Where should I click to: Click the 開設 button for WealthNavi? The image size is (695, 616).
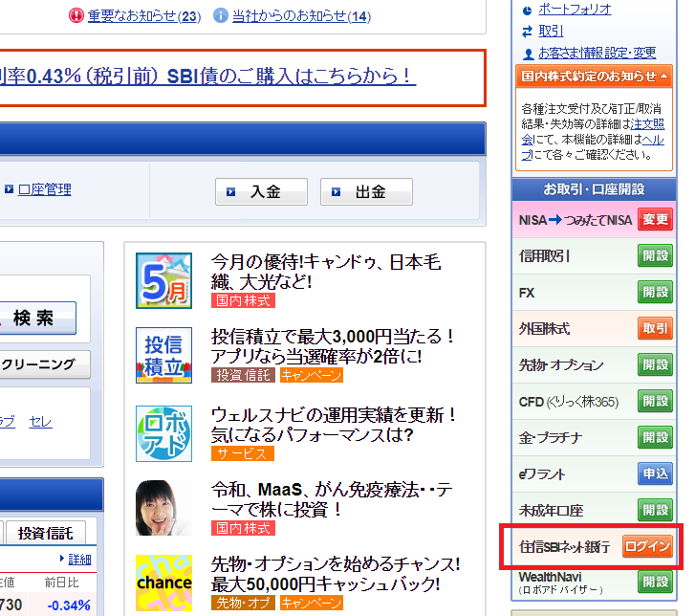pos(655,582)
